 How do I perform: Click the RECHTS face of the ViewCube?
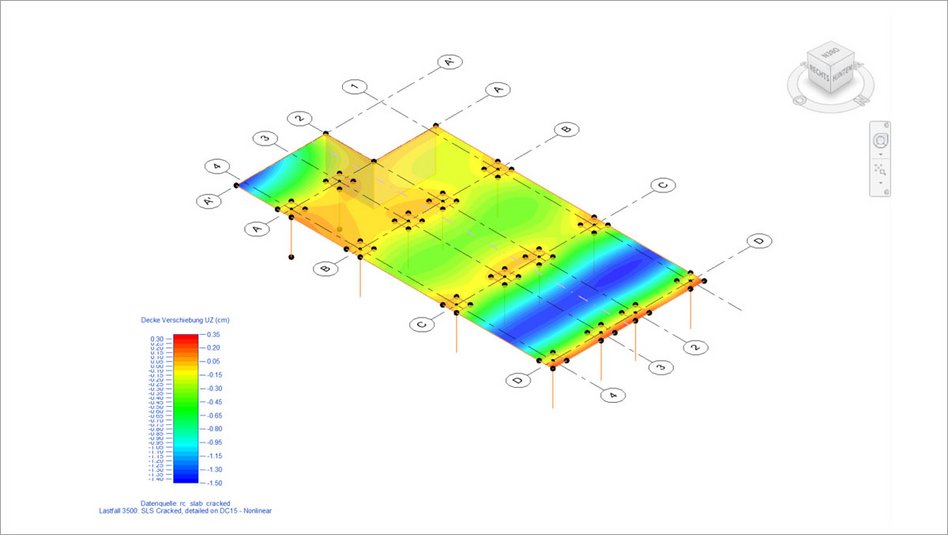819,74
